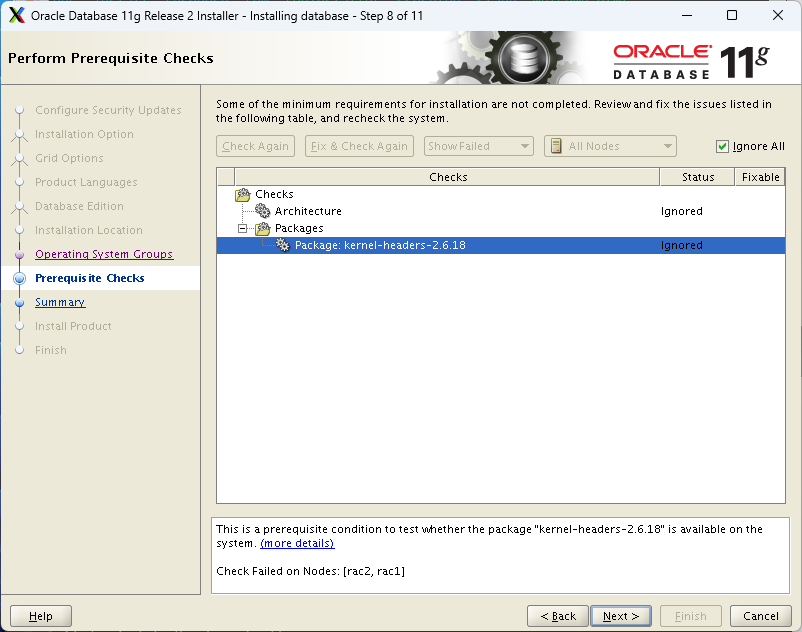The height and width of the screenshot is (632, 802).
Task: Click the Installation Location step
Action: click(88, 230)
